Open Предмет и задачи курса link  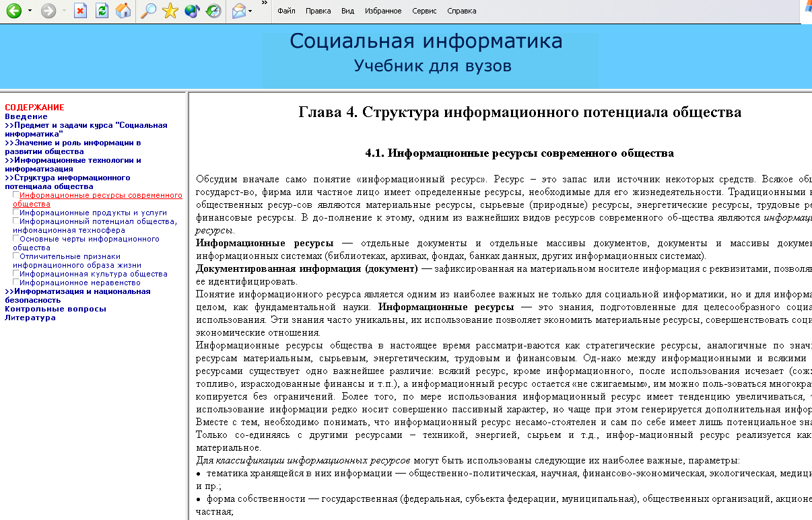coord(86,129)
